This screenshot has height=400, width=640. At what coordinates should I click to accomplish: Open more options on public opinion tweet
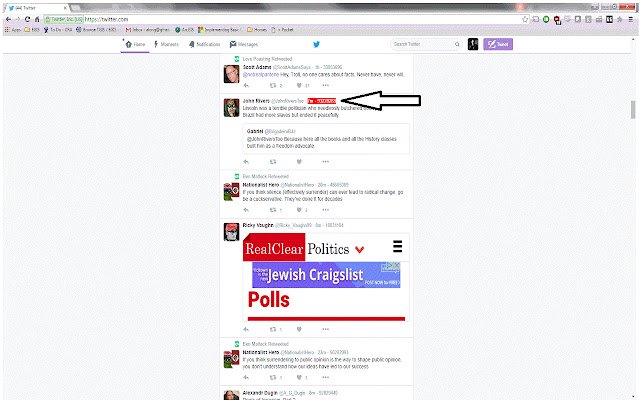[x=325, y=378]
